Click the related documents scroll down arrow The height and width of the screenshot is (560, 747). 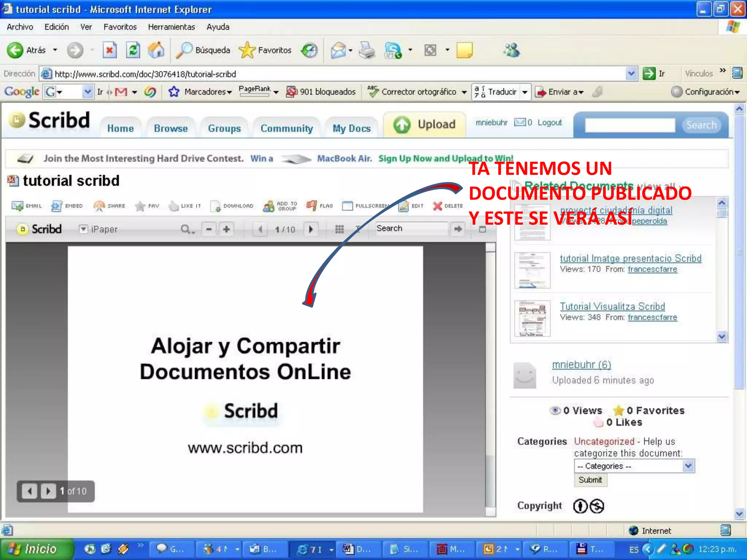(x=722, y=337)
